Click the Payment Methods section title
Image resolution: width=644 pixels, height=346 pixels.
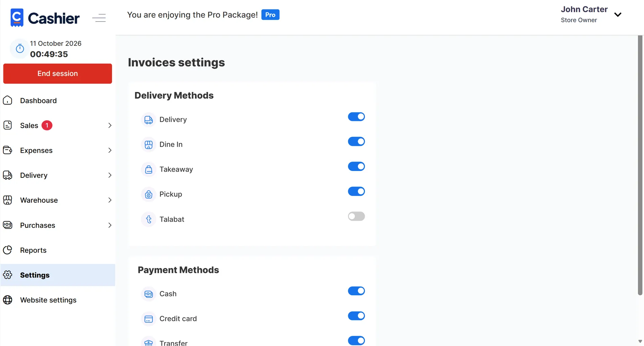[178, 270]
